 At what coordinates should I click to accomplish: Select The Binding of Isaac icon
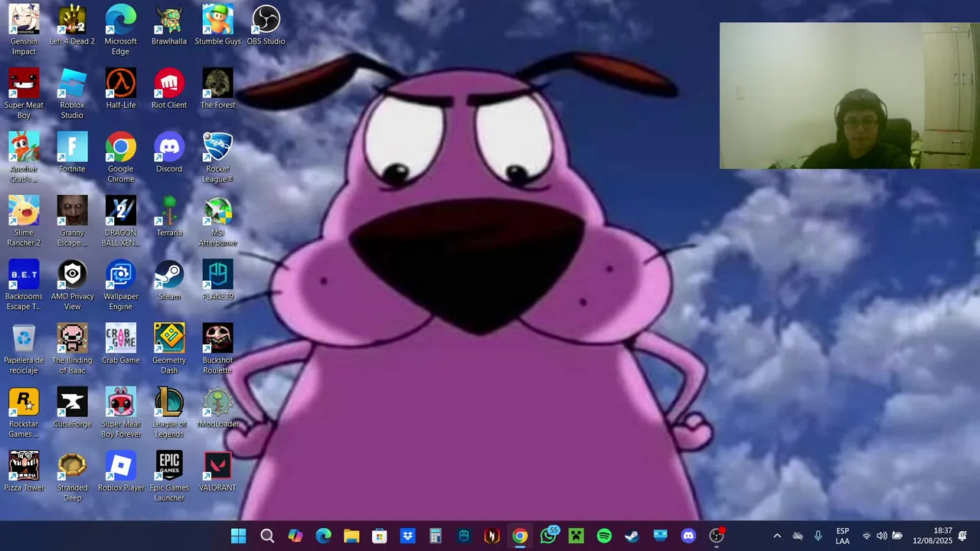click(x=72, y=349)
